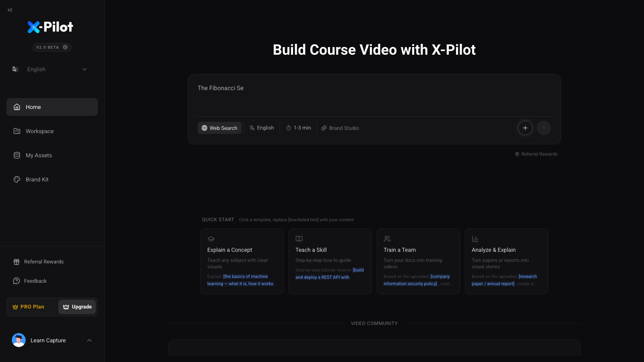Open the English language selector in prompt bar

(x=262, y=128)
